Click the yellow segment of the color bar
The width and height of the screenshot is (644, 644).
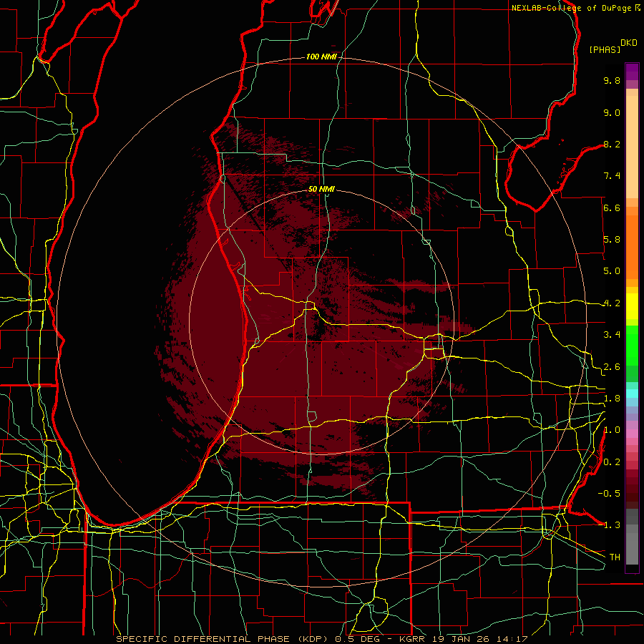632,306
